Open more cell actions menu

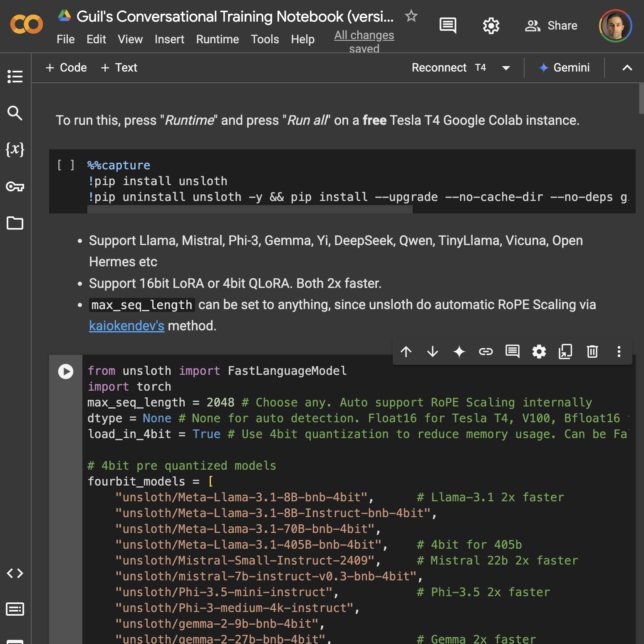click(x=619, y=352)
